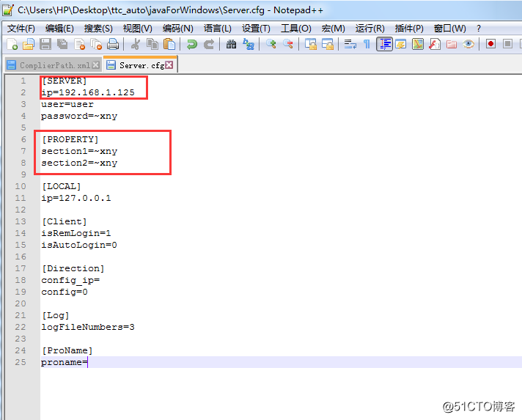Close the ComplierPath.xml tab
This screenshot has width=522, height=420.
coord(95,65)
